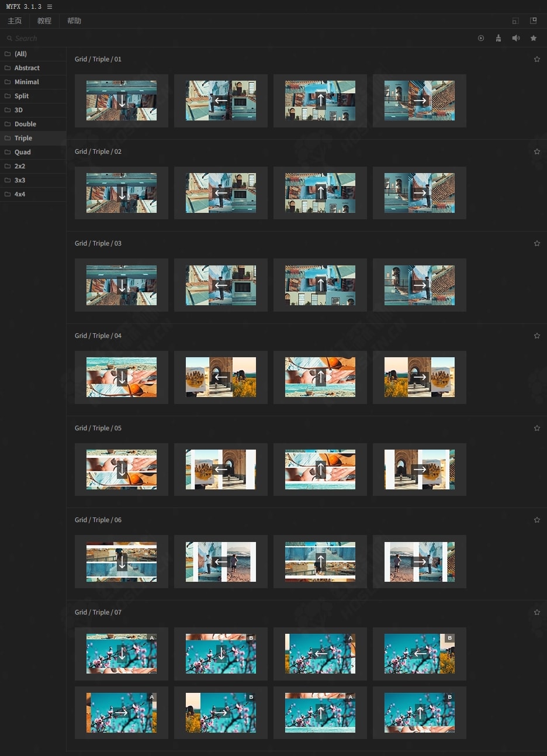Viewport: 547px width, 756px height.
Task: Apply Triple 01 up-arrow transition thumbnail
Action: point(320,101)
